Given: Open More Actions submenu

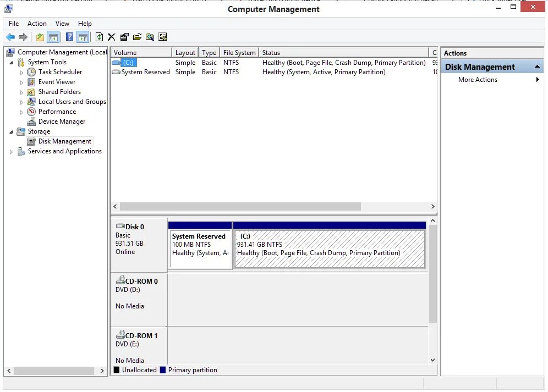Looking at the screenshot, I should [x=492, y=80].
